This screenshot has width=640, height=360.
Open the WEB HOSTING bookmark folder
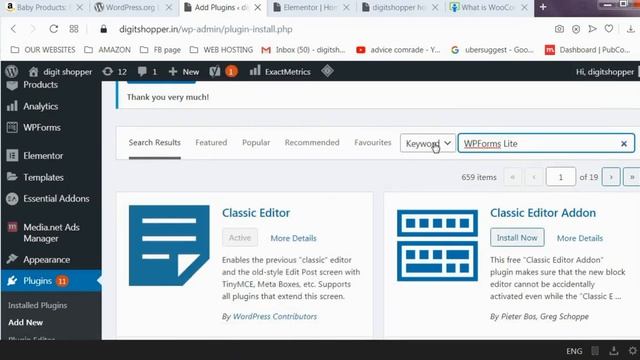coord(221,50)
